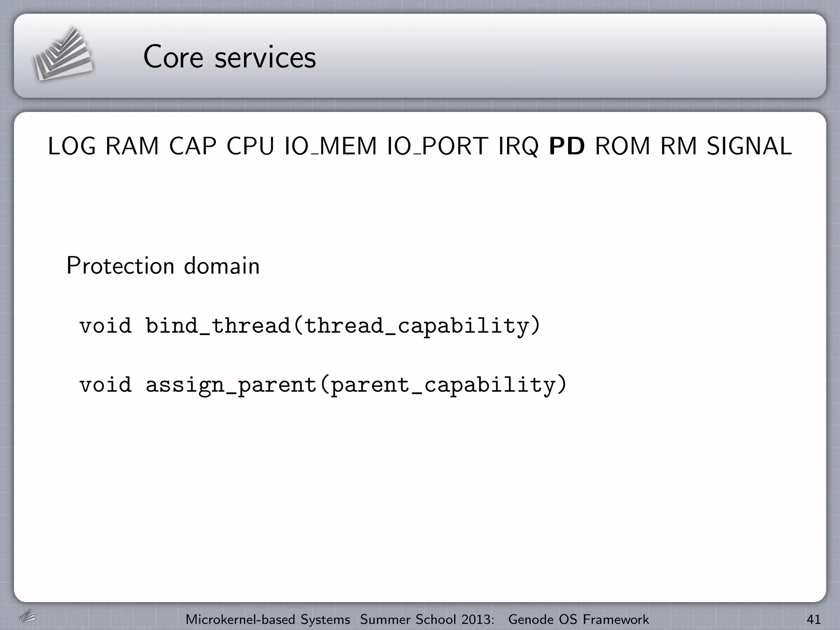Select the RAM service label

coord(132,146)
